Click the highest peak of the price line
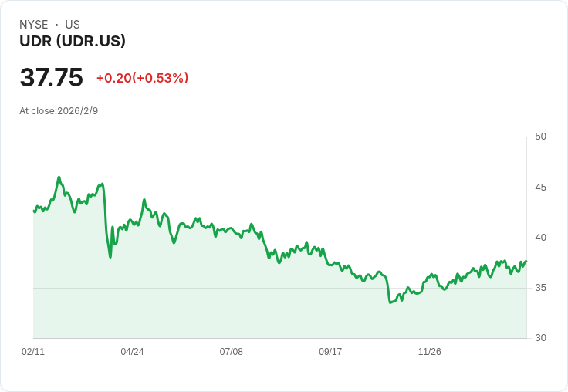The image size is (568, 392). click(x=59, y=177)
